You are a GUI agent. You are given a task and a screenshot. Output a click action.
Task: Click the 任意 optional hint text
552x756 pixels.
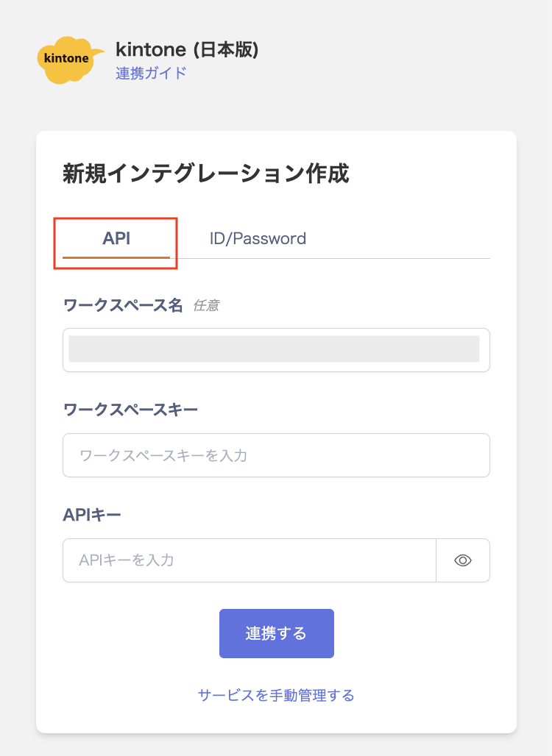pos(206,305)
